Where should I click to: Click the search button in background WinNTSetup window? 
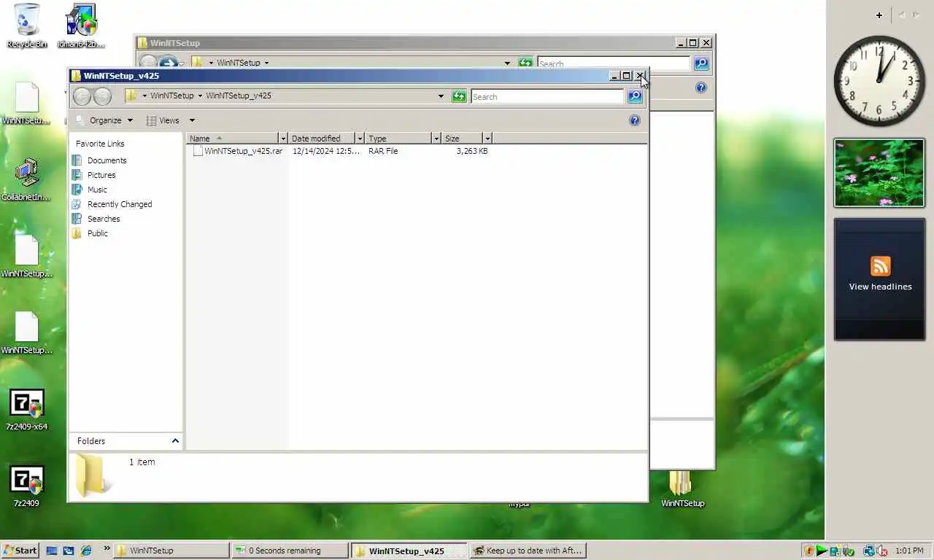(x=701, y=63)
